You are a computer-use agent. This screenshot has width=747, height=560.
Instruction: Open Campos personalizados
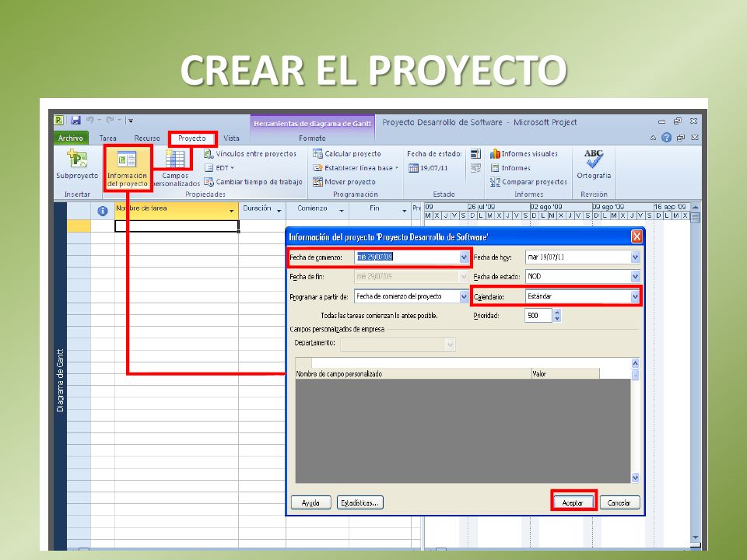tap(175, 168)
